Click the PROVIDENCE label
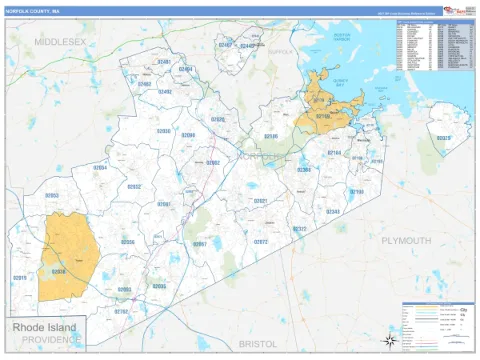The height and width of the screenshot is (360, 480). pos(51,340)
